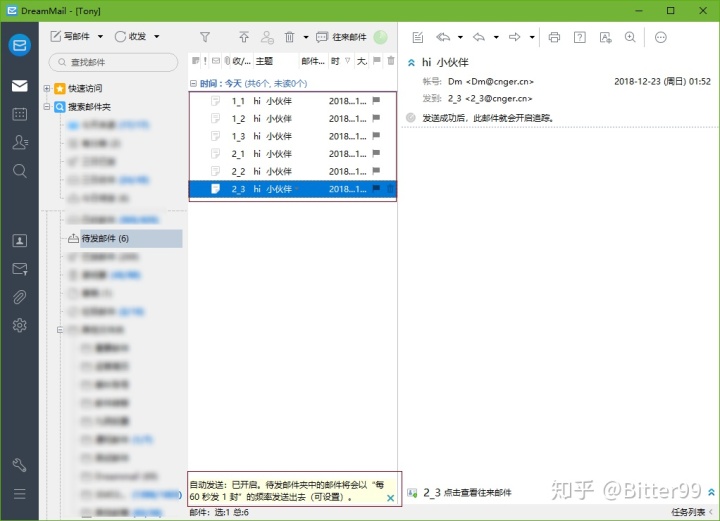Sort by the 收/... column header

242,61
